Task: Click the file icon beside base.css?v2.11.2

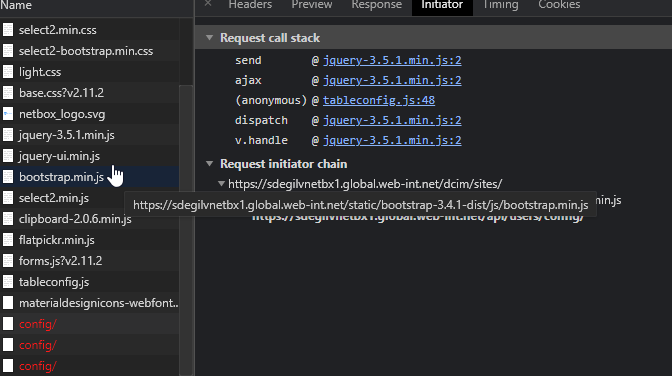Action: point(8,93)
